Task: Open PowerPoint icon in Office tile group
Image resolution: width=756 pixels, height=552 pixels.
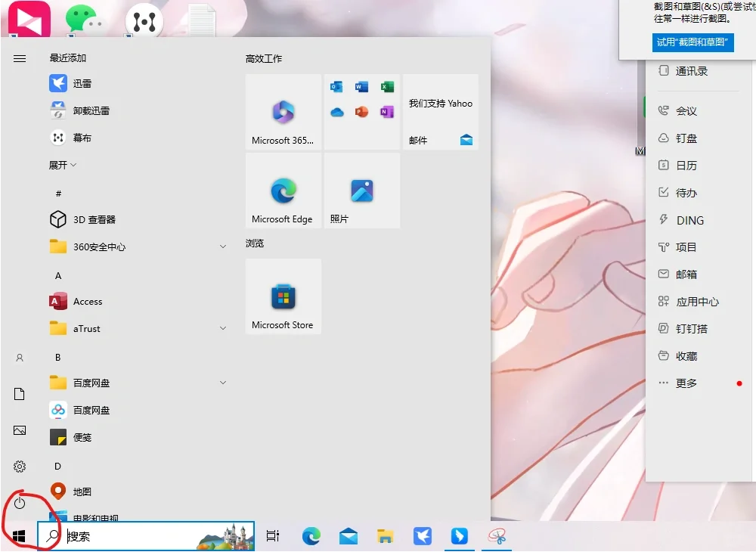Action: tap(361, 112)
